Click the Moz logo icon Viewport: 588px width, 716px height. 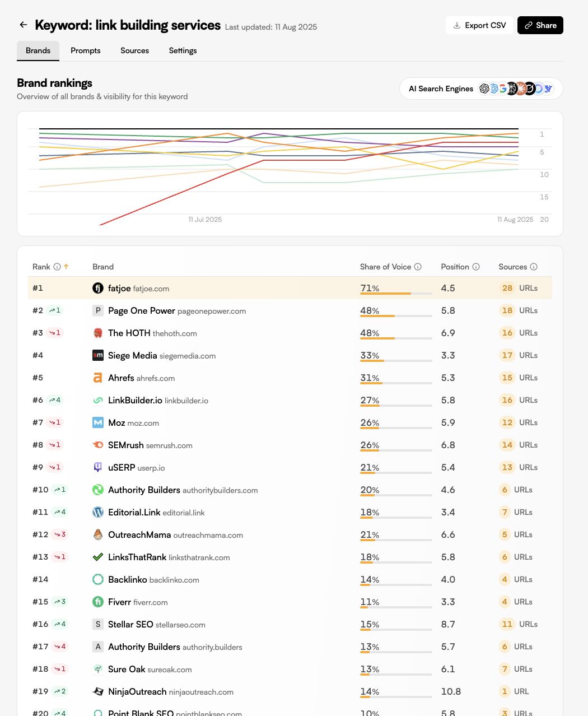click(x=98, y=422)
